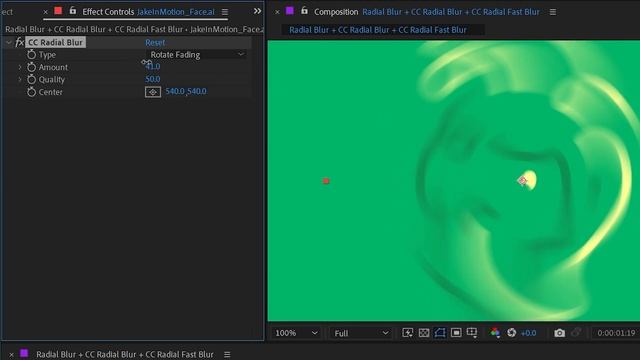Toggle the Composition panel lock

tap(304, 11)
